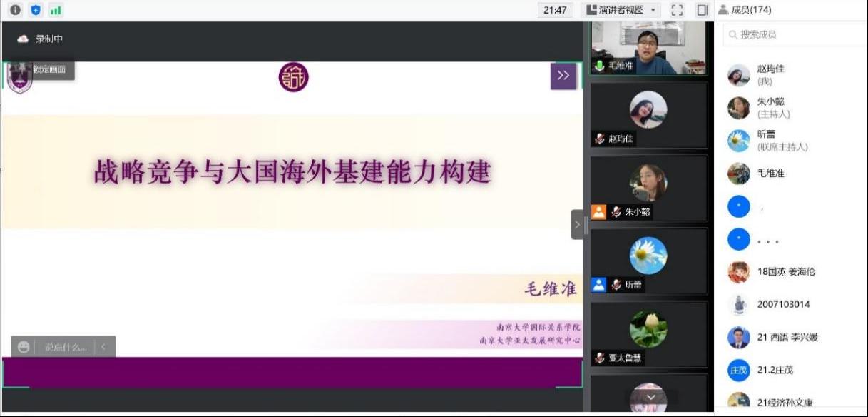The width and height of the screenshot is (868, 417).
Task: Select the 成员(174) panel header
Action: pos(745,10)
